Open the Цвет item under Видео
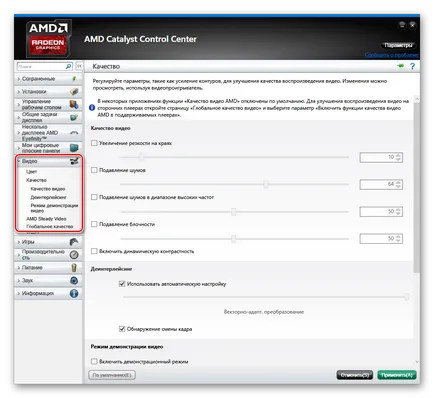Viewport: 434px width, 398px height. pyautogui.click(x=31, y=172)
